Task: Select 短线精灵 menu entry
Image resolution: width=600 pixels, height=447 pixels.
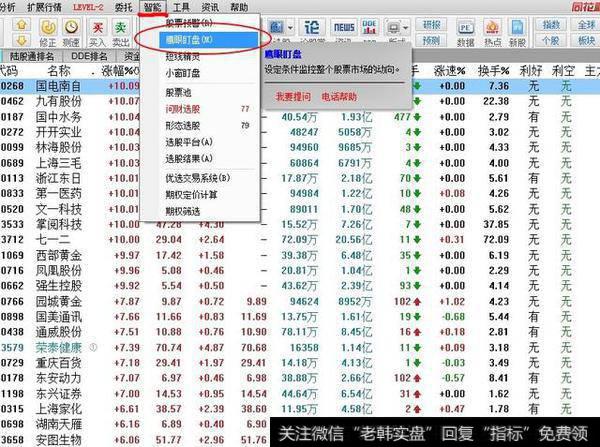Action: (209, 57)
